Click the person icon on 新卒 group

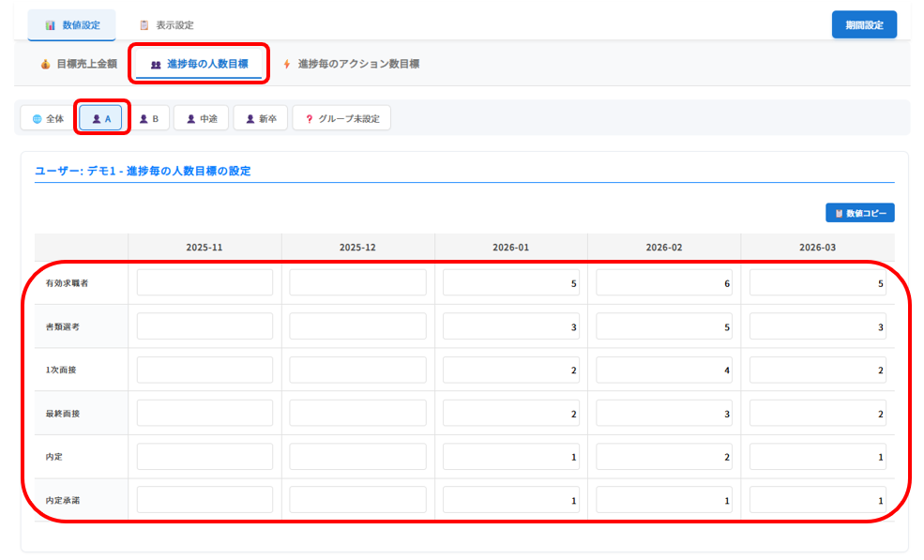[250, 119]
